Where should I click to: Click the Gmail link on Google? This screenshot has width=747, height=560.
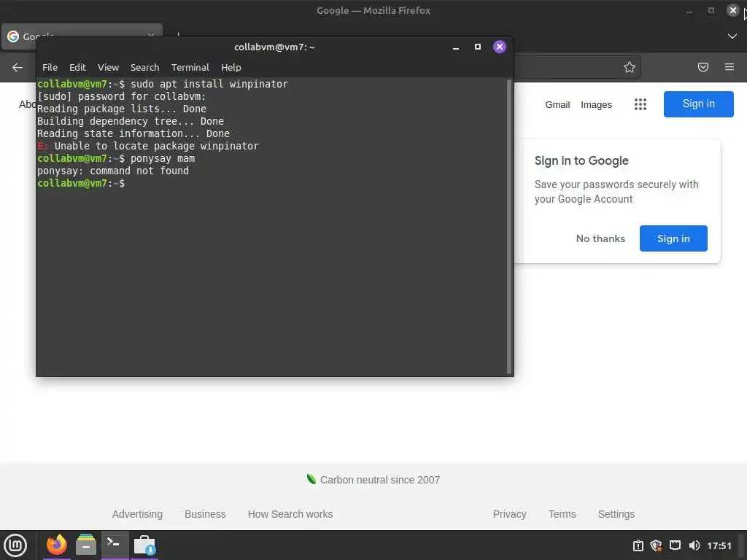tap(557, 105)
